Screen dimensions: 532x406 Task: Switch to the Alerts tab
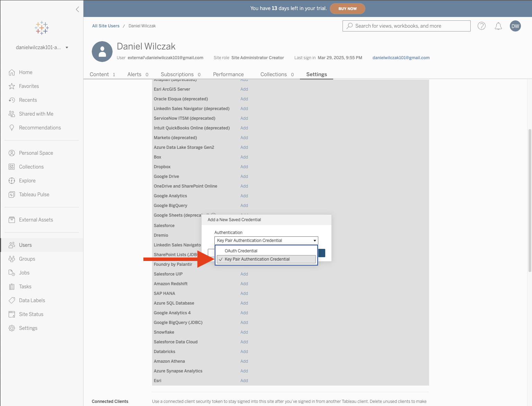[138, 74]
